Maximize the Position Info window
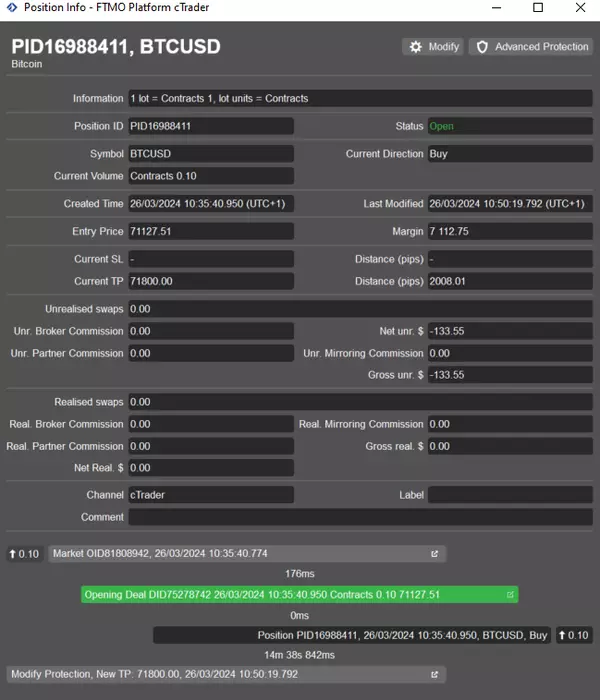This screenshot has height=700, width=600. (x=538, y=8)
